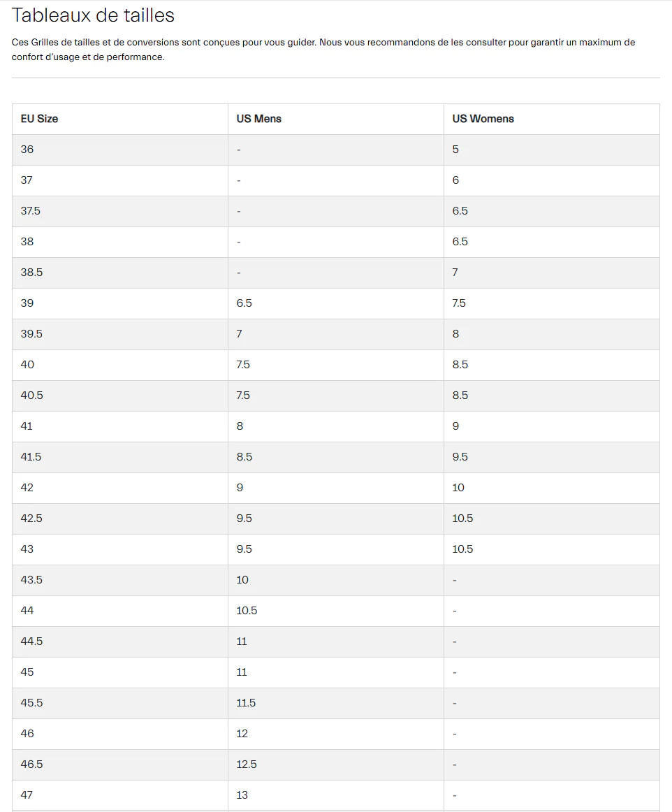Click US Mens 12.5 value
The height and width of the screenshot is (812, 672).
(247, 764)
